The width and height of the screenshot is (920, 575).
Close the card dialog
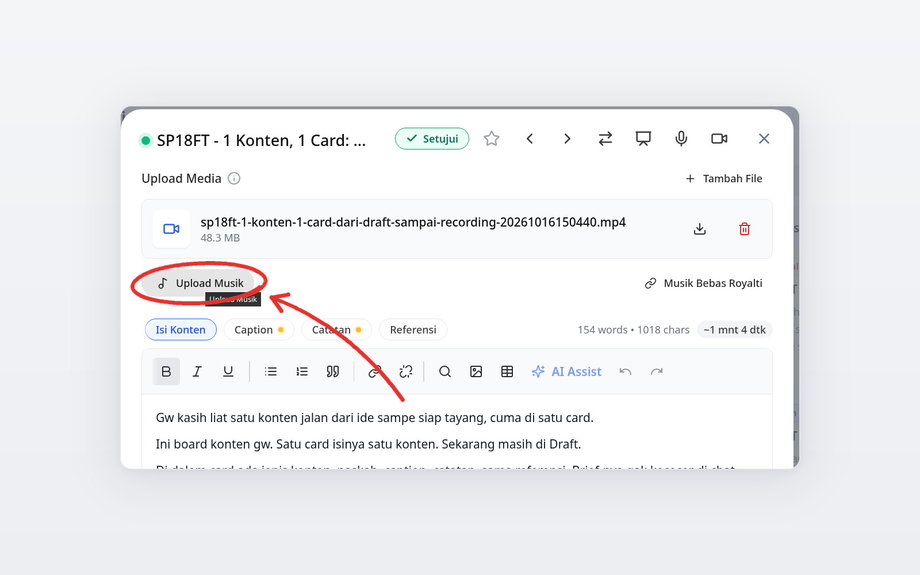click(764, 139)
